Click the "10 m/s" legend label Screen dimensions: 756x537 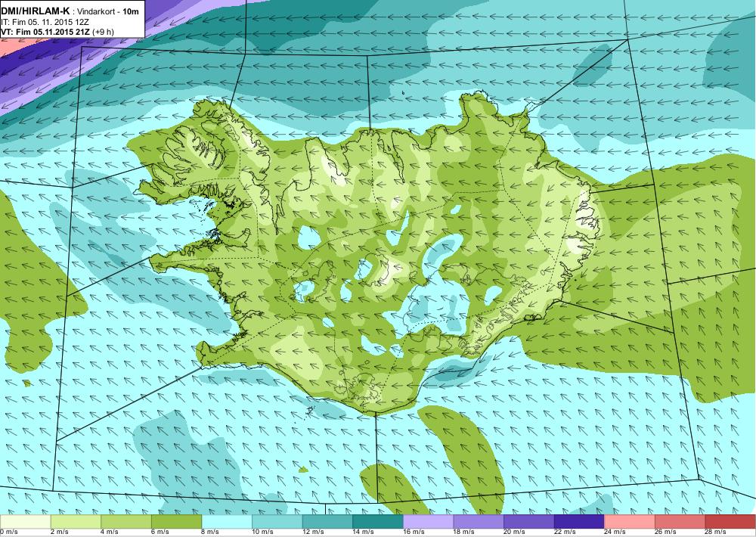coord(263,532)
